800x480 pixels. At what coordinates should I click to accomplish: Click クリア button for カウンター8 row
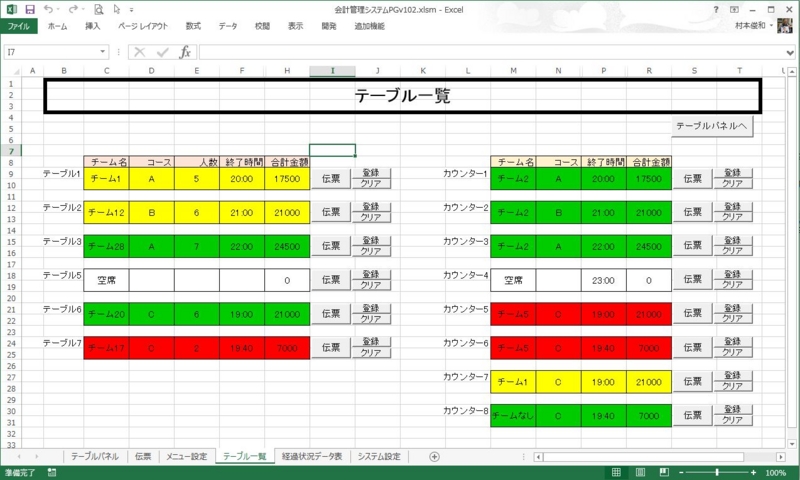732,420
